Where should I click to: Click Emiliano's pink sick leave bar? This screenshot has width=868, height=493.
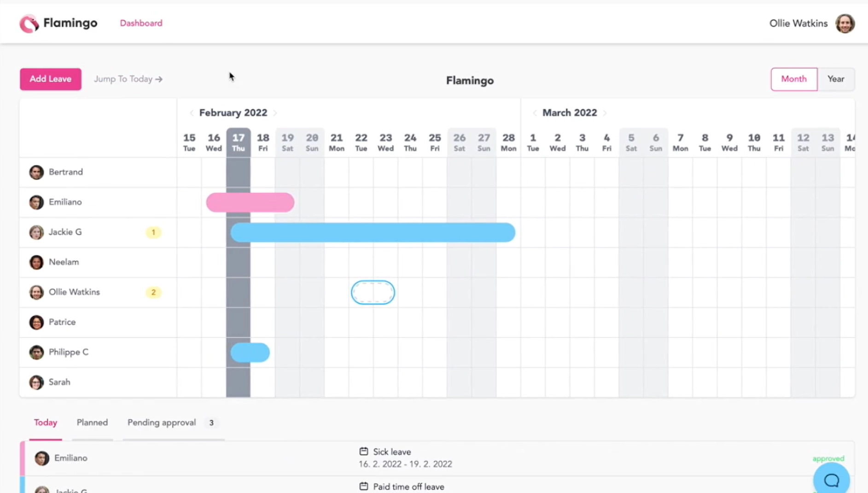point(250,203)
